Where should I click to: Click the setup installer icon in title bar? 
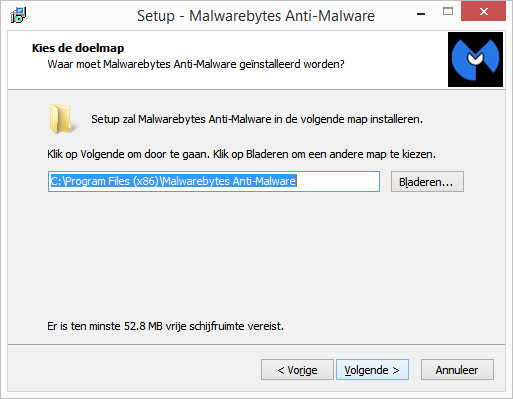[18, 15]
